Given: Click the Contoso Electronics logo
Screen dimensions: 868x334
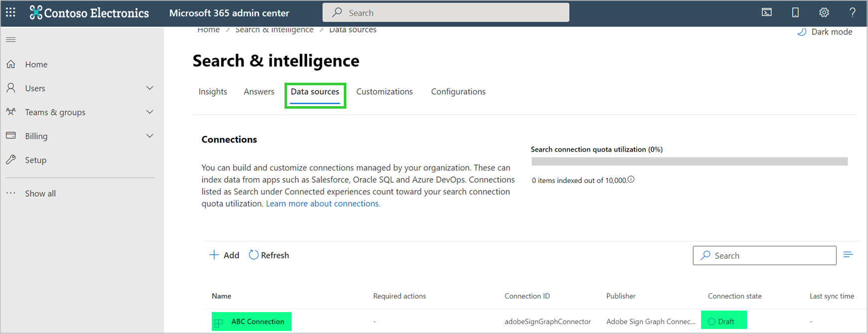Looking at the screenshot, I should (x=89, y=13).
